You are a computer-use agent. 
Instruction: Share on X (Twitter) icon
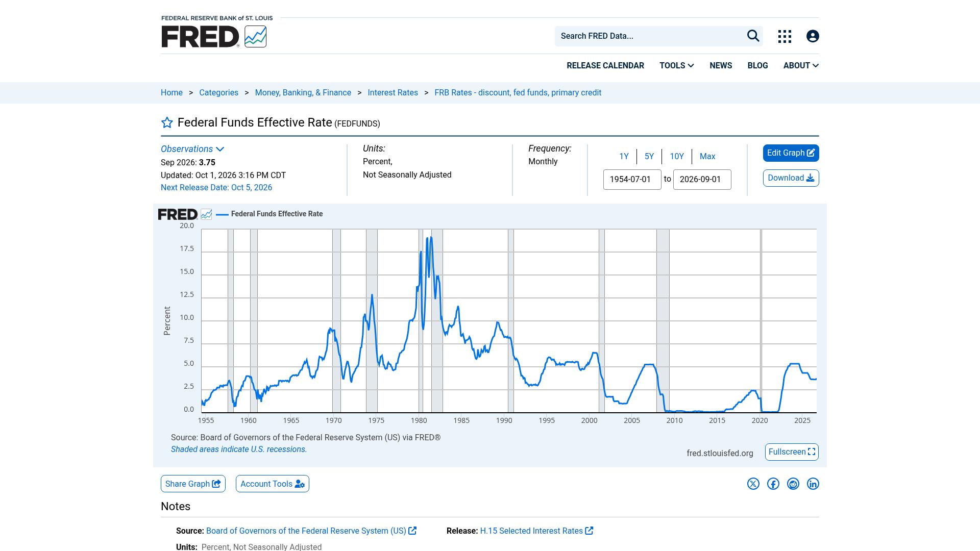(x=753, y=484)
